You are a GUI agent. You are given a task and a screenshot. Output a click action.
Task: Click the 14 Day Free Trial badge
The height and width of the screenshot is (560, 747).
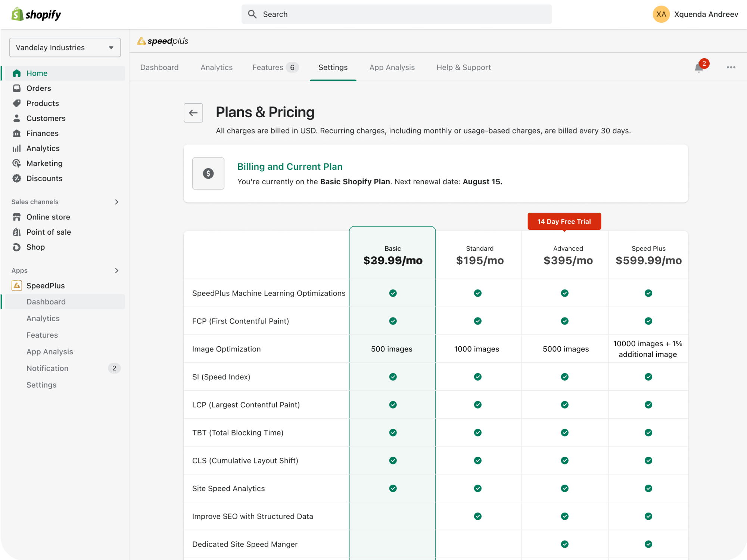(x=564, y=222)
